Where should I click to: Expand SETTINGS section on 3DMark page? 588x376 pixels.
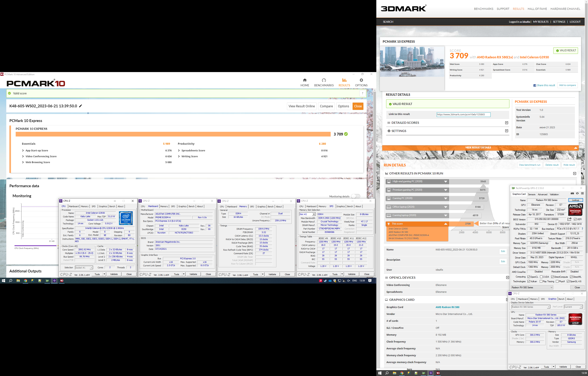point(506,131)
